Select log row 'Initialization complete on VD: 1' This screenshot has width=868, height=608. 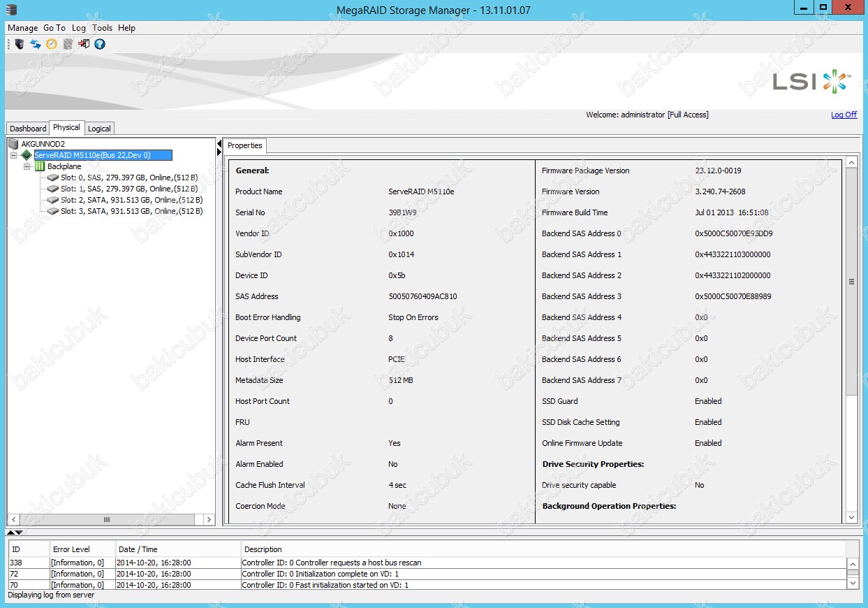click(427, 574)
